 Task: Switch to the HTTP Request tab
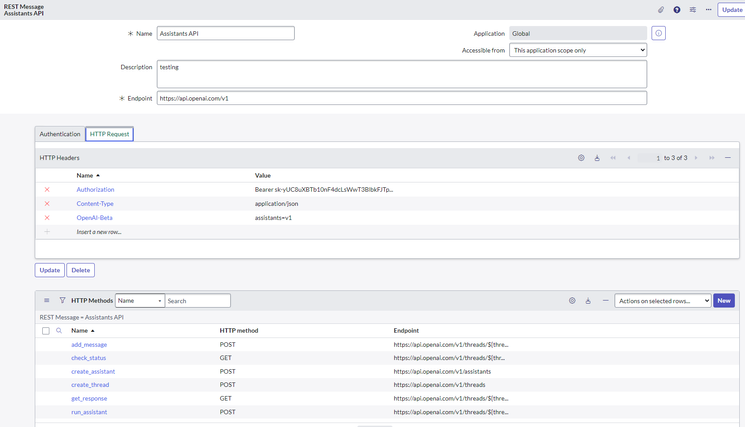[x=109, y=134]
